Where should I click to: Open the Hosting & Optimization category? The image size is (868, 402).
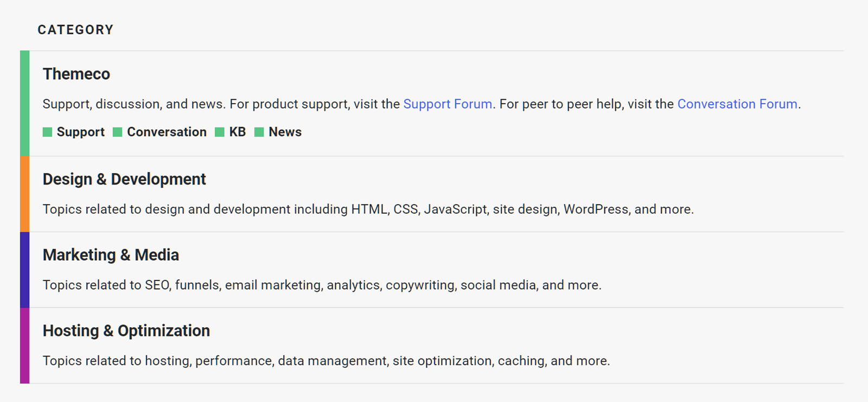click(126, 331)
